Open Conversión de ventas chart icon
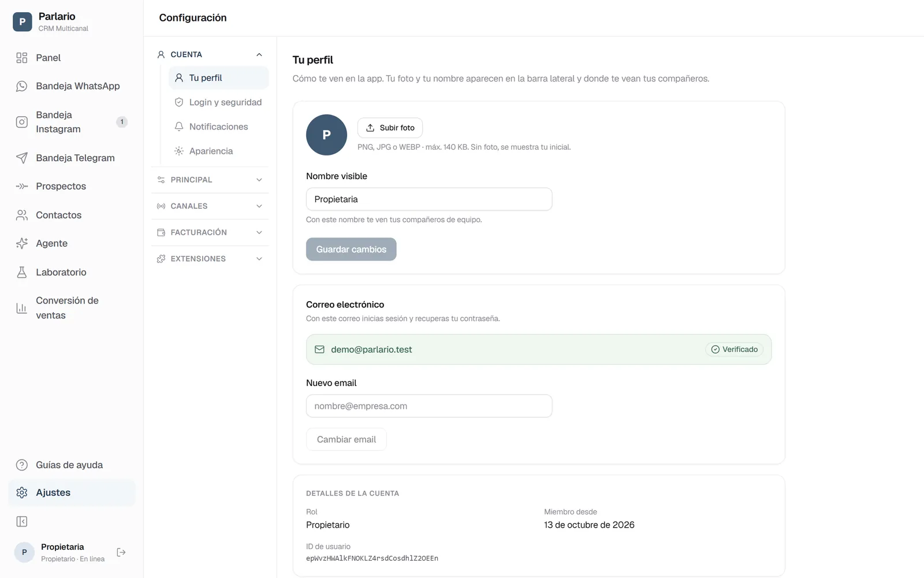This screenshot has width=924, height=578. [22, 308]
